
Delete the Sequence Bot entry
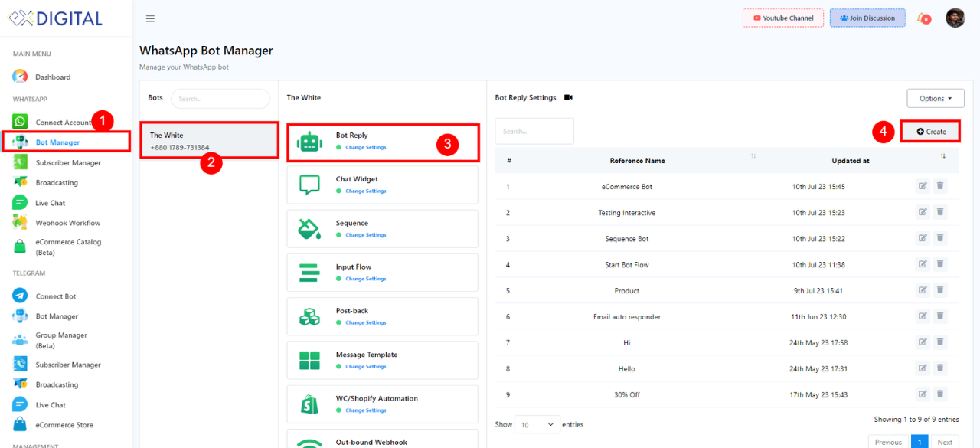[940, 238]
